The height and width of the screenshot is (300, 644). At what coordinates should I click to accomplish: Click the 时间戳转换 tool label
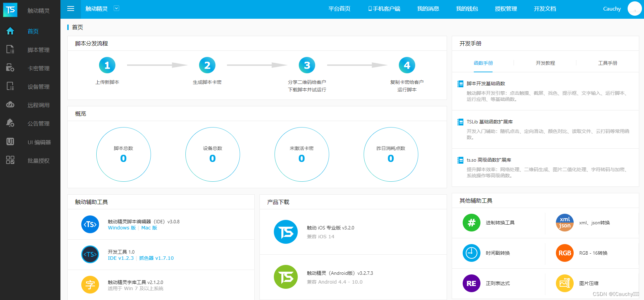498,253
